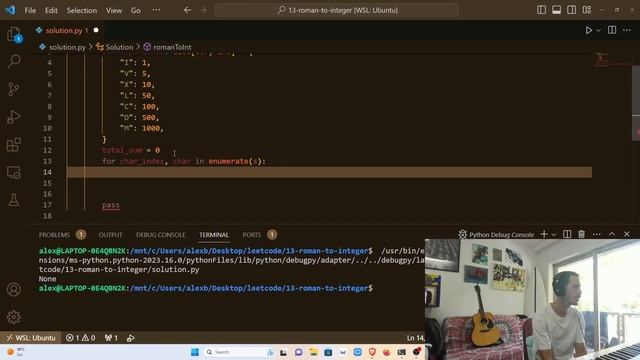Open Customize Layout icon in title bar
The width and height of the screenshot is (640, 360).
click(587, 10)
